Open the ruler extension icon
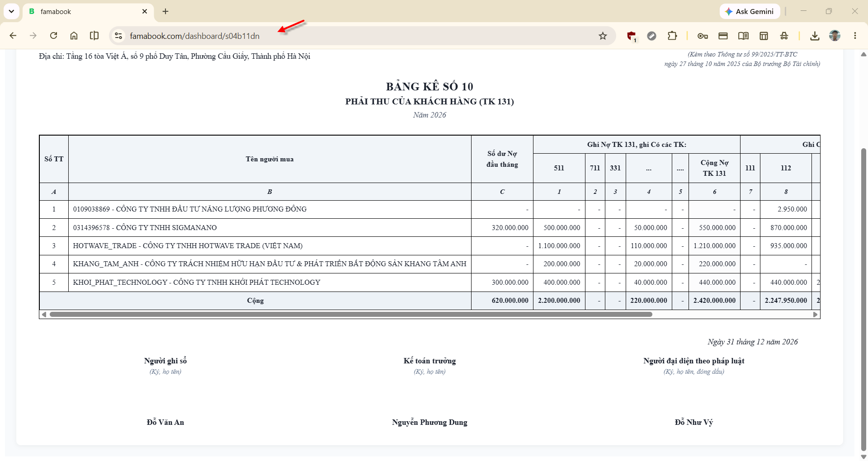This screenshot has width=868, height=461. (651, 36)
